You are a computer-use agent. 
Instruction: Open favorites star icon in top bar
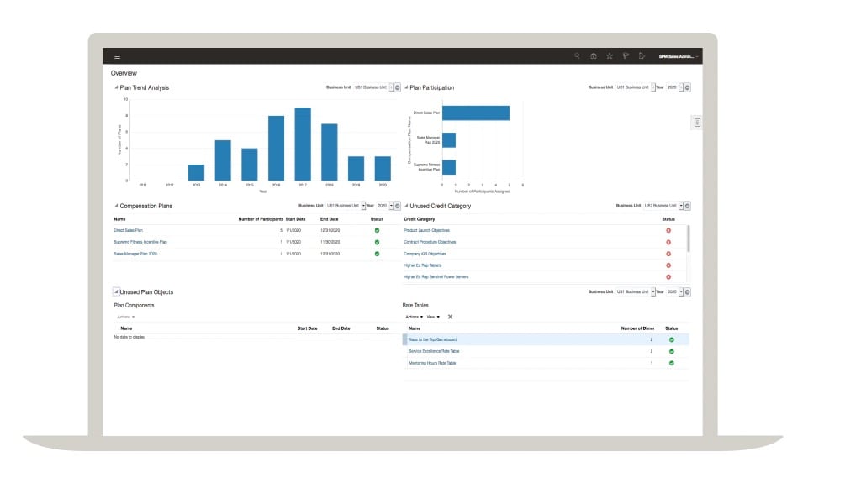(610, 56)
